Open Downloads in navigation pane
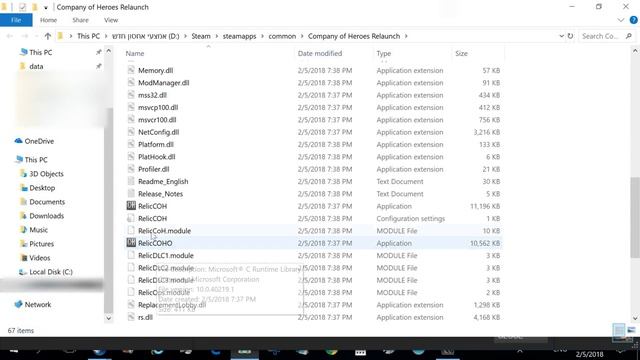The width and height of the screenshot is (640, 360). [x=47, y=216]
